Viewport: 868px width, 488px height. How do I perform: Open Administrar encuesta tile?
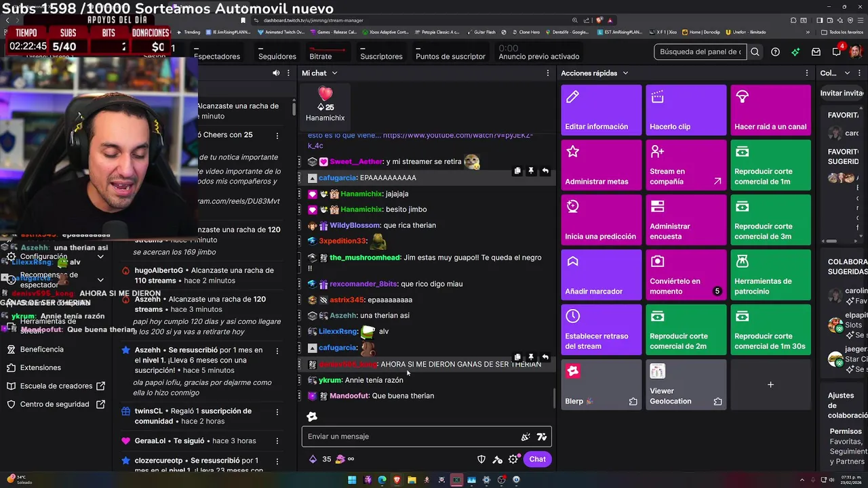click(x=686, y=220)
